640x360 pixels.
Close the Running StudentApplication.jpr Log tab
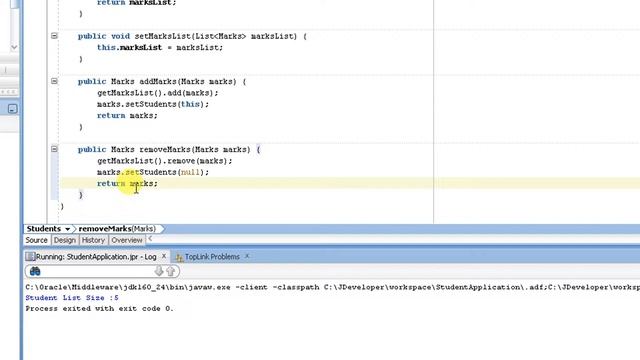164,256
